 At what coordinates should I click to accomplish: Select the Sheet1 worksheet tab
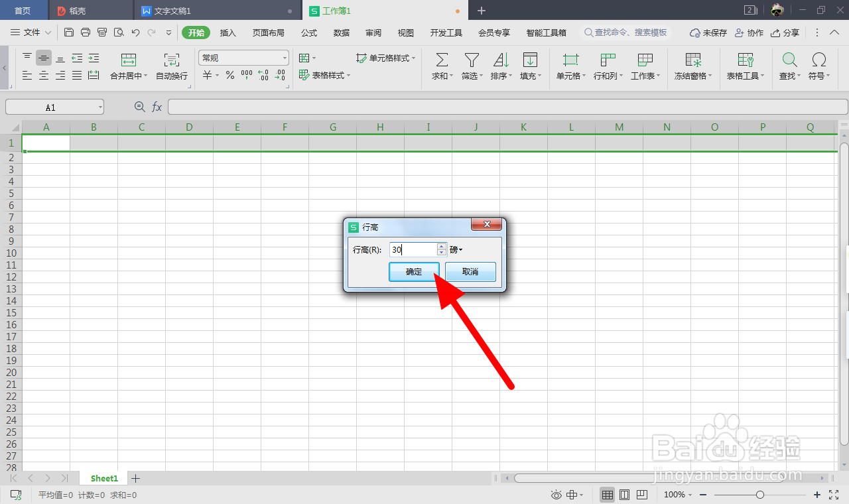[x=104, y=478]
